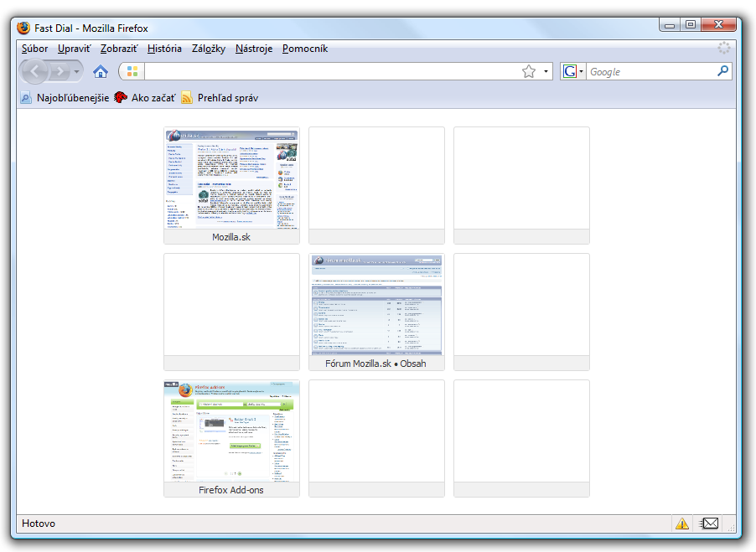The height and width of the screenshot is (552, 756).
Task: Go forward with the Forward arrow button
Action: point(60,72)
